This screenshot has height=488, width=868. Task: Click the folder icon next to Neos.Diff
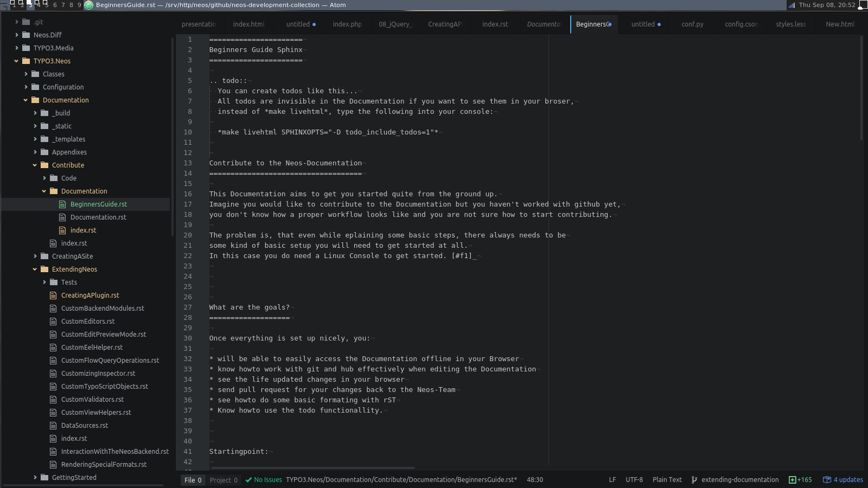pyautogui.click(x=26, y=35)
